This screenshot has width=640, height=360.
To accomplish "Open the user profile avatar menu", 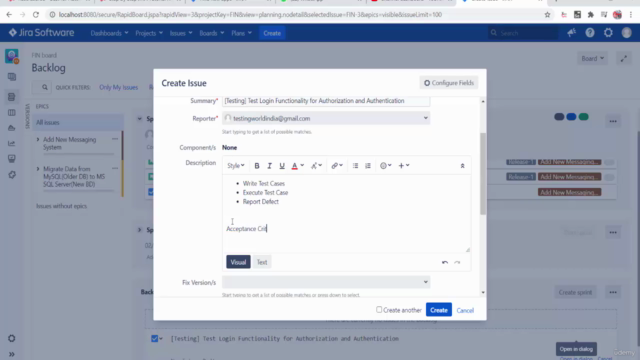I will [627, 33].
